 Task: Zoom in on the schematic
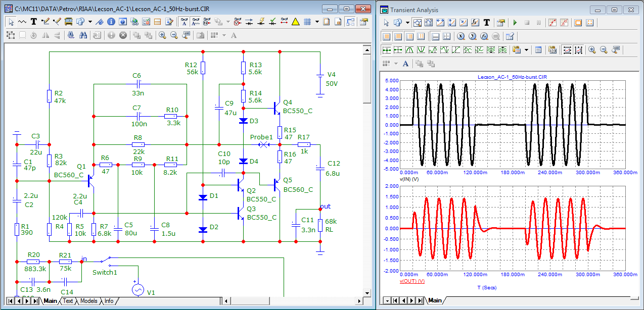pos(162,35)
